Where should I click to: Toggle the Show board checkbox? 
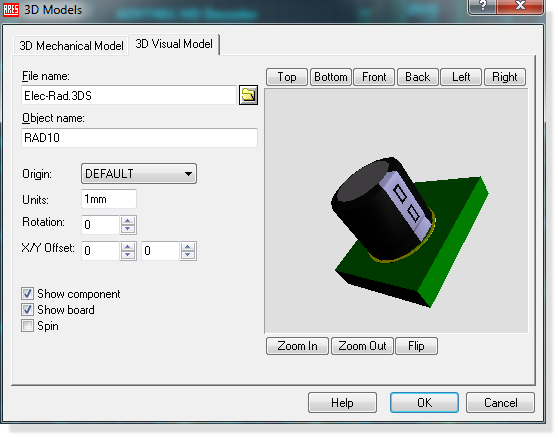[27, 310]
